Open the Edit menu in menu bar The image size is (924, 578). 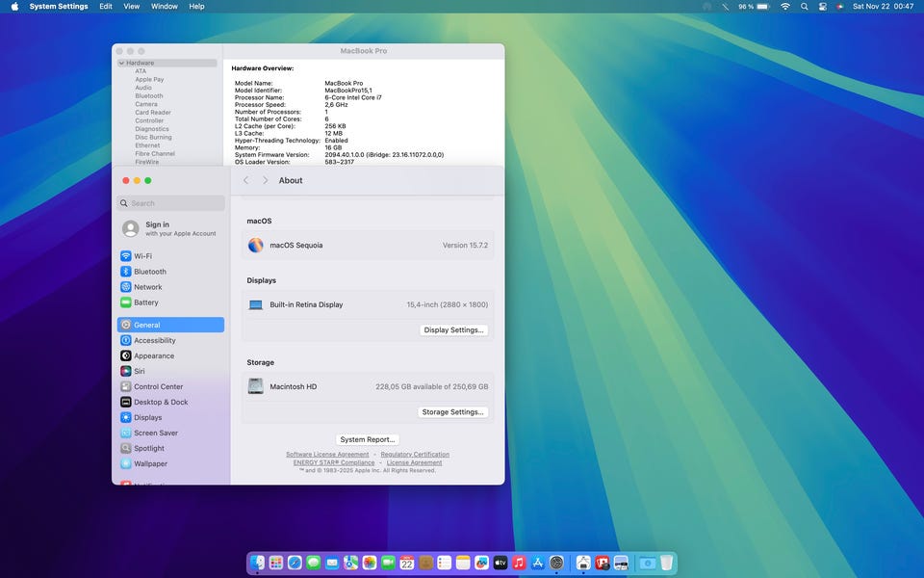[x=106, y=7]
